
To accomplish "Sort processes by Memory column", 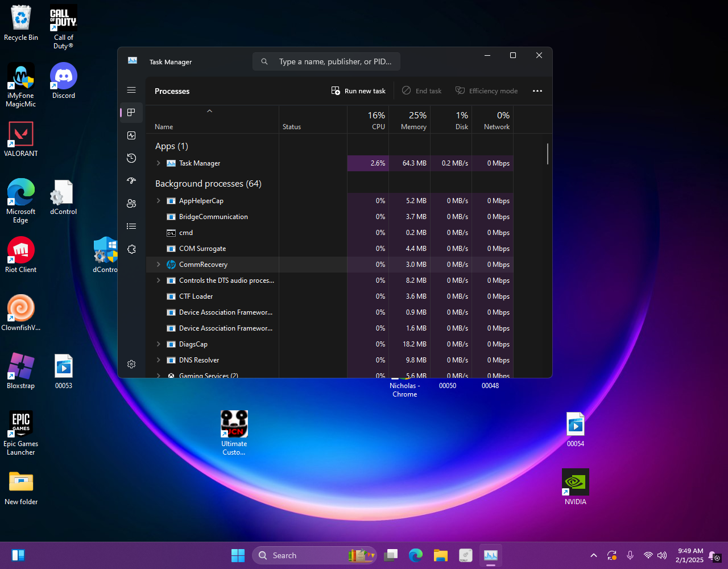I will (x=409, y=121).
